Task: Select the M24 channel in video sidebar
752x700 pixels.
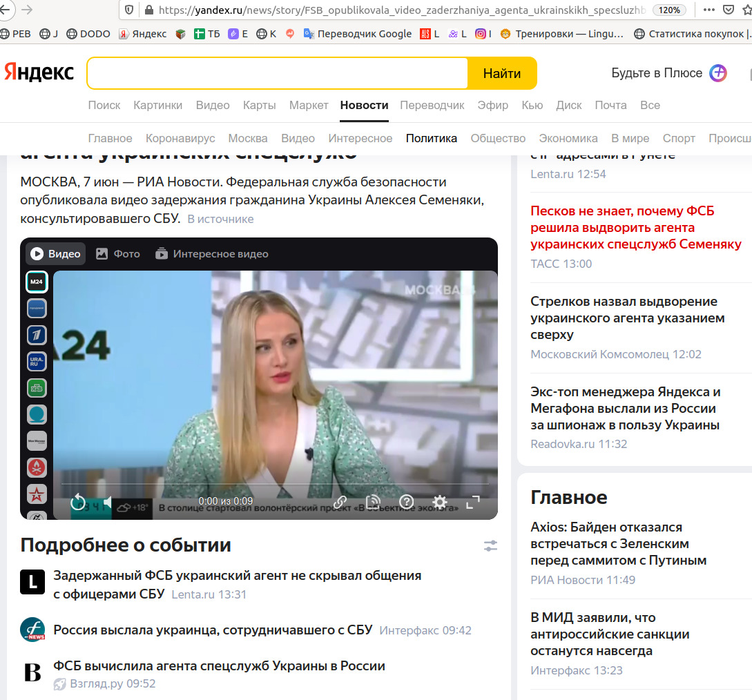Action: pos(37,282)
